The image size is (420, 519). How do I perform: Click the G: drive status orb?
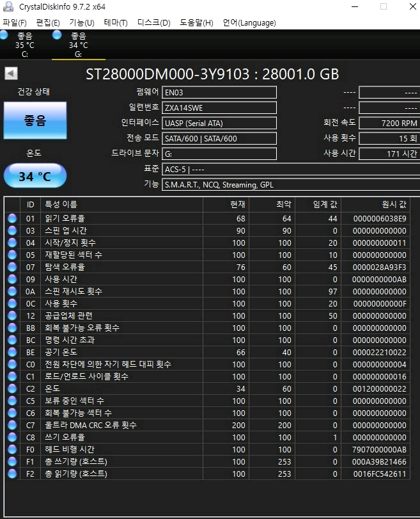(x=57, y=35)
